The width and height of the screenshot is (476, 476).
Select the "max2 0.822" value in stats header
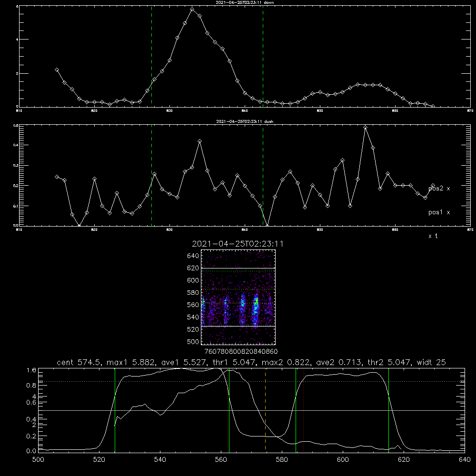(286, 362)
